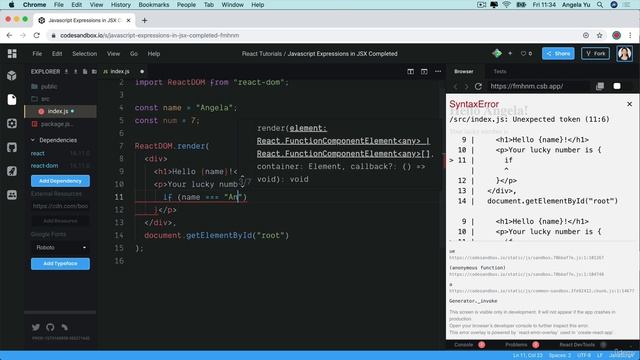The height and width of the screenshot is (360, 640).
Task: Open the CodeSandbox File menu
Action: 37,53
